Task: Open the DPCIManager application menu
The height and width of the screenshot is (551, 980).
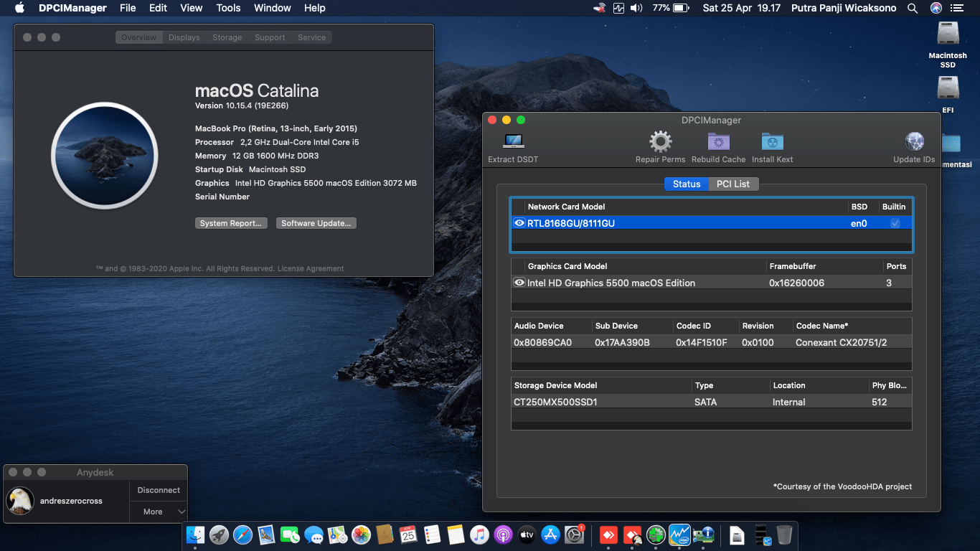Action: (x=72, y=8)
